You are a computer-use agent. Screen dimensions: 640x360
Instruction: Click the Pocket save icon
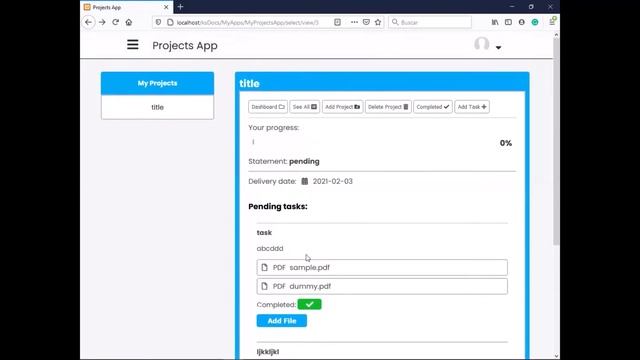coord(366,22)
